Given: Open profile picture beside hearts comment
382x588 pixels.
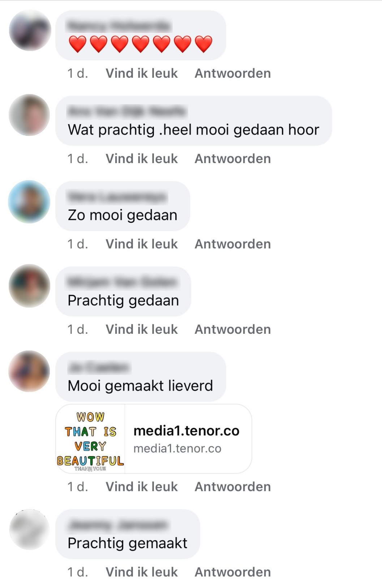Looking at the screenshot, I should pyautogui.click(x=30, y=30).
